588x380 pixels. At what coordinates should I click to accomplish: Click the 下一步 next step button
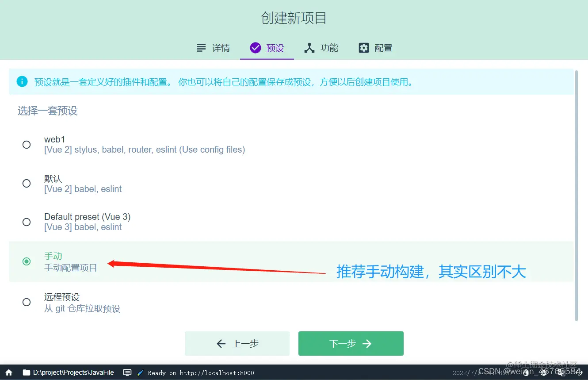click(x=351, y=343)
